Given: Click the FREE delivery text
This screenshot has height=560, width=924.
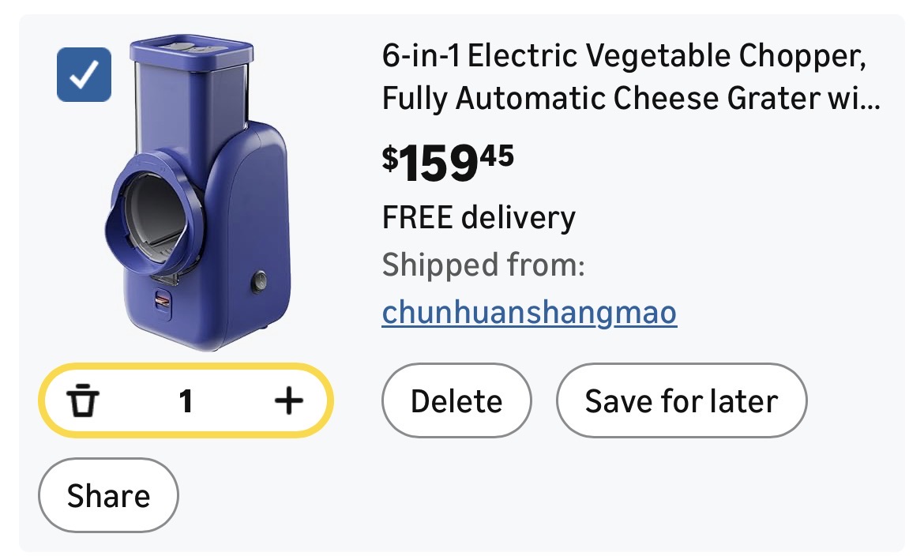Looking at the screenshot, I should [479, 217].
